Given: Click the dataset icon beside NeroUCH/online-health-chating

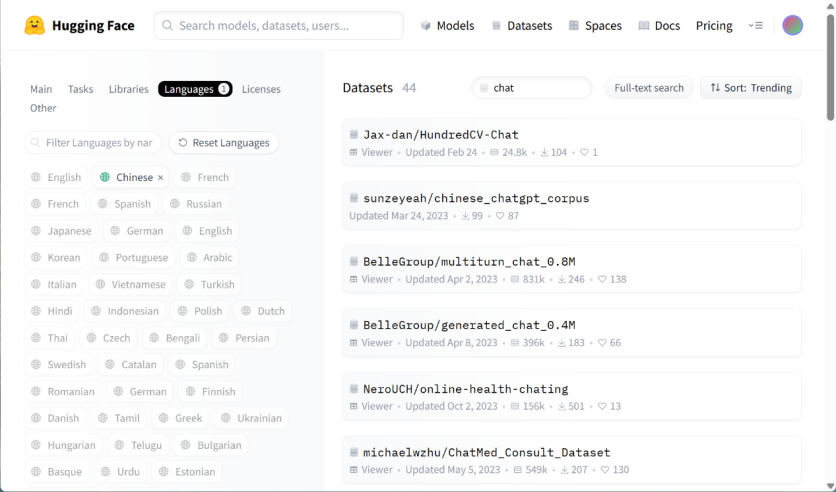Looking at the screenshot, I should 353,389.
